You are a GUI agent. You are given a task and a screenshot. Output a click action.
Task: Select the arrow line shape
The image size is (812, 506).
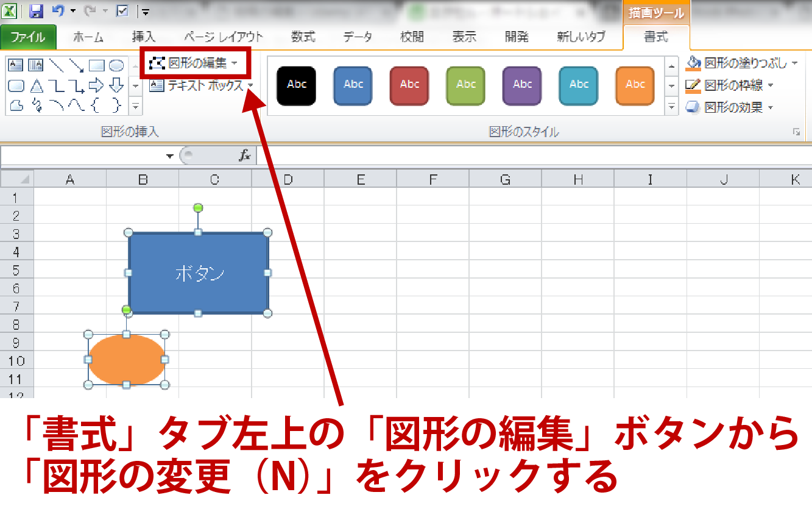(76, 65)
